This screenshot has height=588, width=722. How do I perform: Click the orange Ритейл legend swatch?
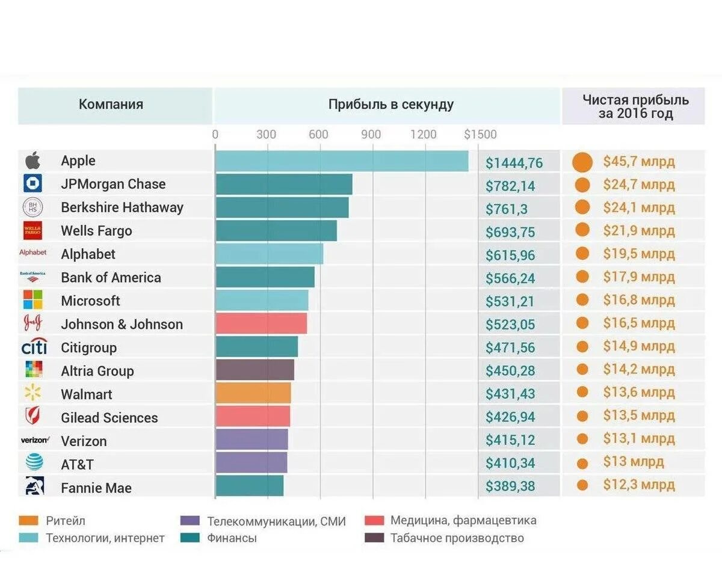coord(29,520)
